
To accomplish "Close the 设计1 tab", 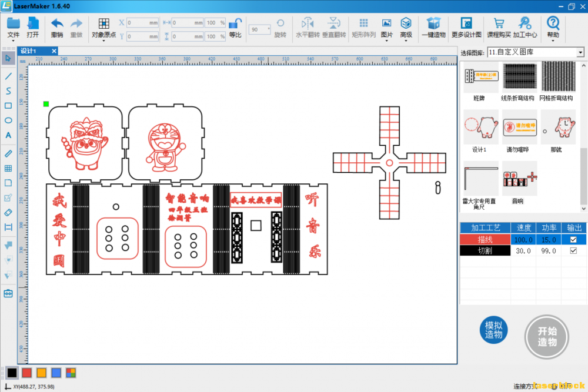I will (x=54, y=51).
